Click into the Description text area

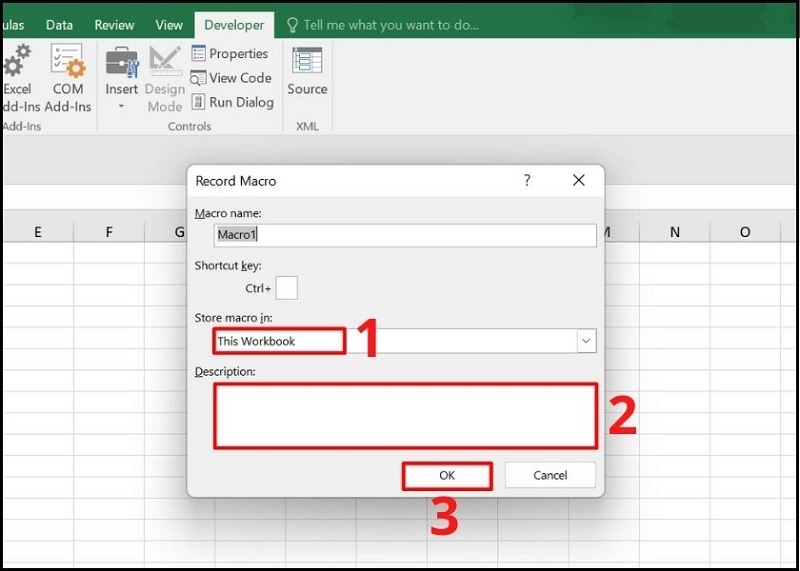coord(405,415)
